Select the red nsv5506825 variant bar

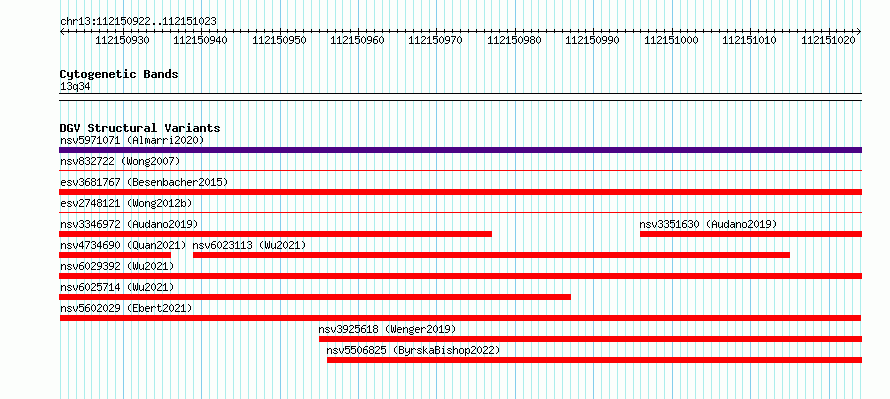tap(594, 360)
